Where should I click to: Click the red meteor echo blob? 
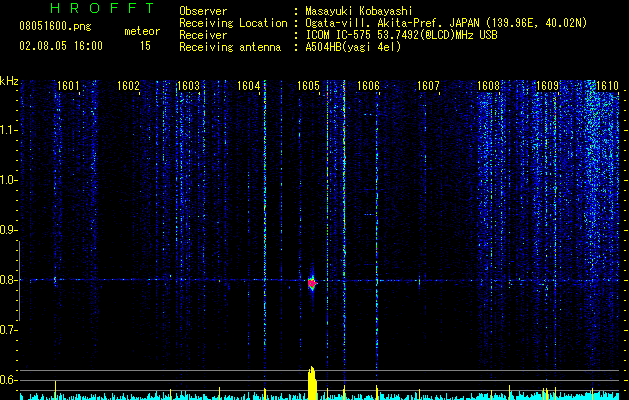tap(312, 283)
